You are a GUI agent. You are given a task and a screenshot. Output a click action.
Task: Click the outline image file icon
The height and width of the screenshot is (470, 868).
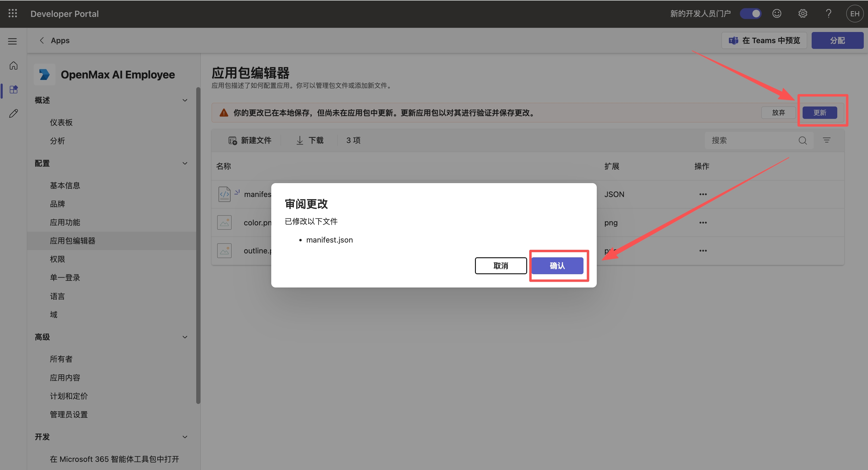click(225, 250)
